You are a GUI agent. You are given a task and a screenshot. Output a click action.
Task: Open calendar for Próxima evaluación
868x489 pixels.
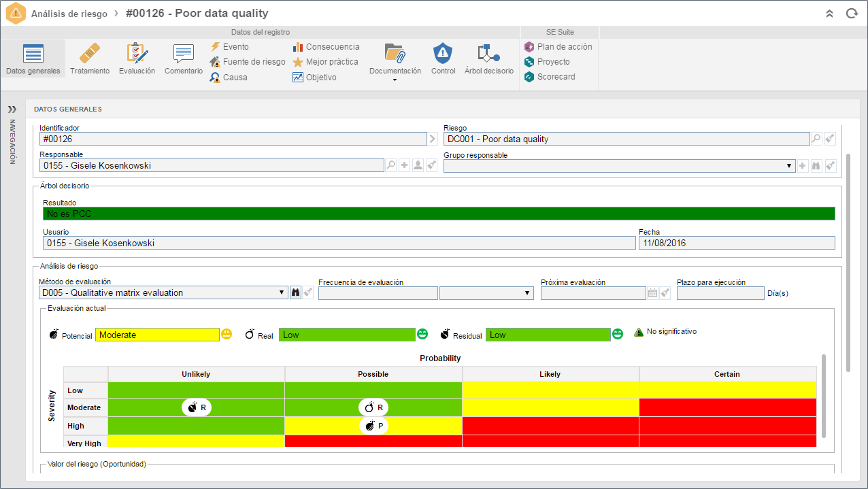[652, 293]
